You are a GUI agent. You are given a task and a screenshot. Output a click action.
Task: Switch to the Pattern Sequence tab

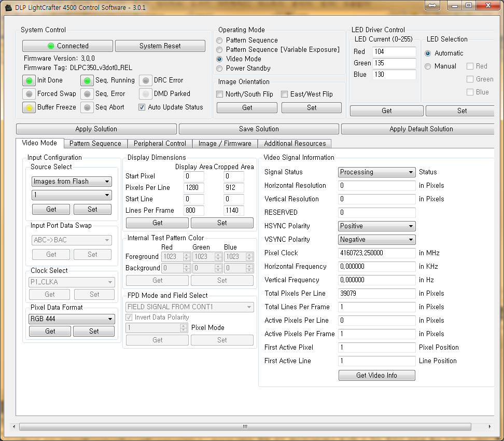tap(95, 144)
